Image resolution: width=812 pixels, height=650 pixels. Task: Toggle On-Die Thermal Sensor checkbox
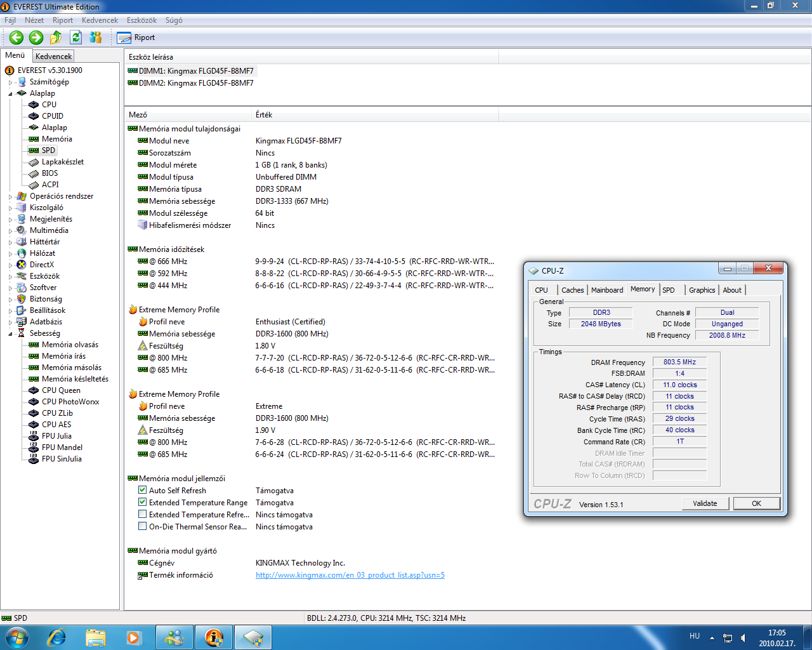click(143, 526)
